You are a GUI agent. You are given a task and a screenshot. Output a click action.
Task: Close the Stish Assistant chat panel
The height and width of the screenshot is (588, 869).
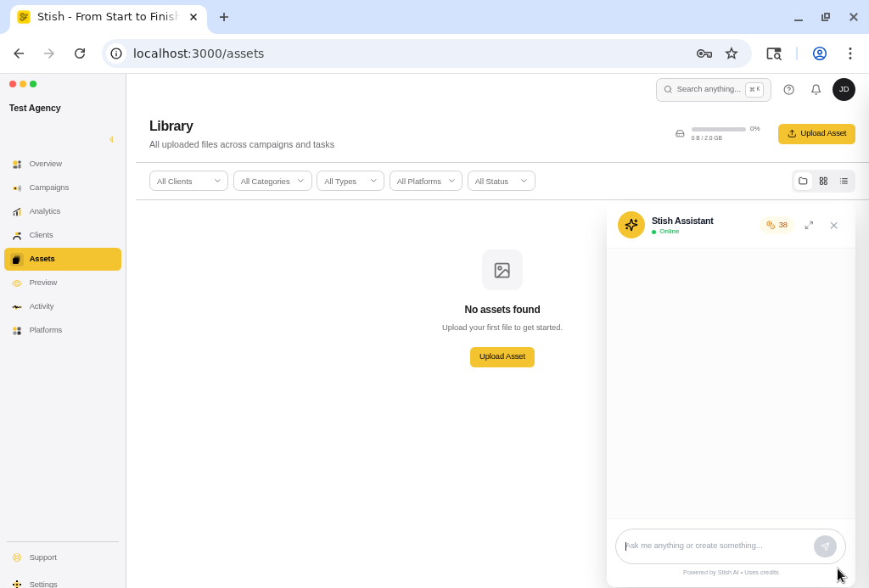pos(833,226)
